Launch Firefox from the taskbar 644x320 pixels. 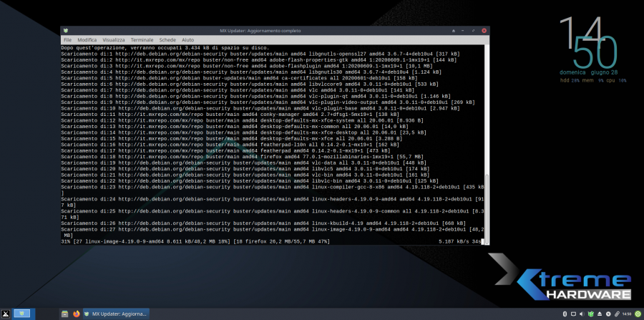(75, 314)
